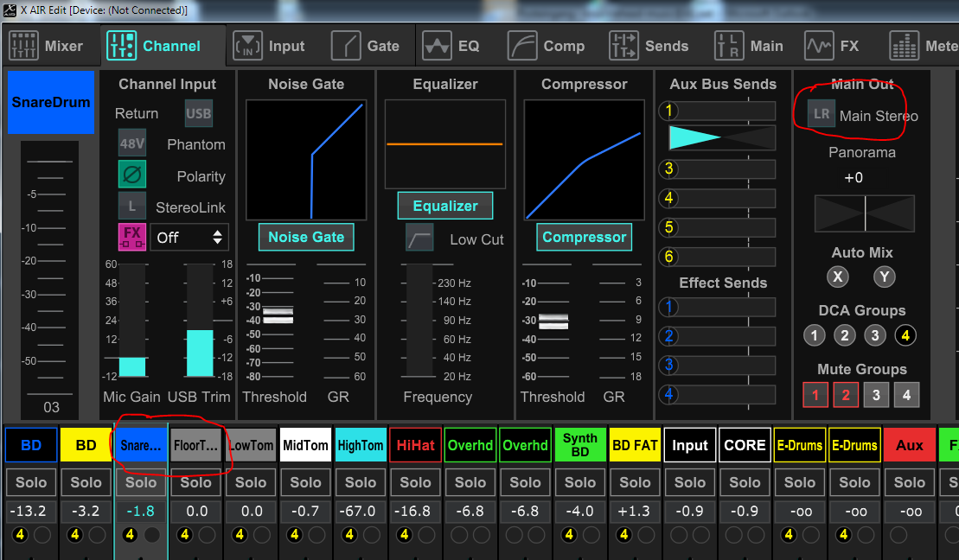Assign channel to DCA Group 2
Image resolution: width=959 pixels, height=560 pixels.
845,335
